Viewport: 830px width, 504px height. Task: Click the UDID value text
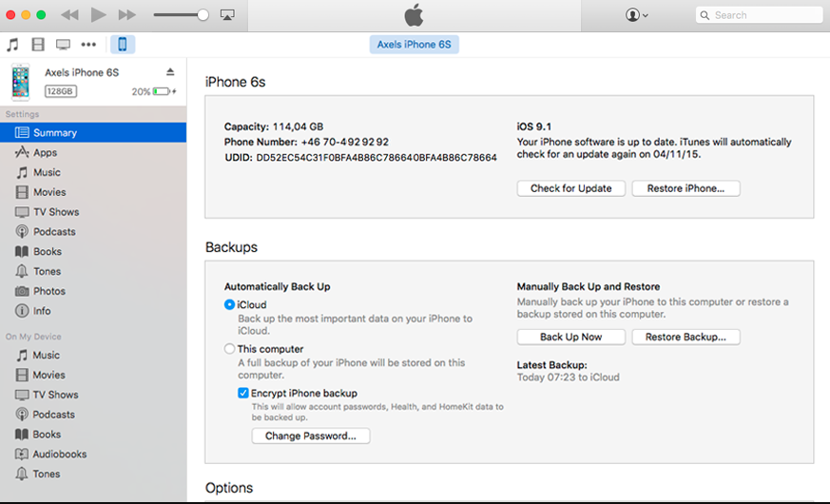point(376,157)
